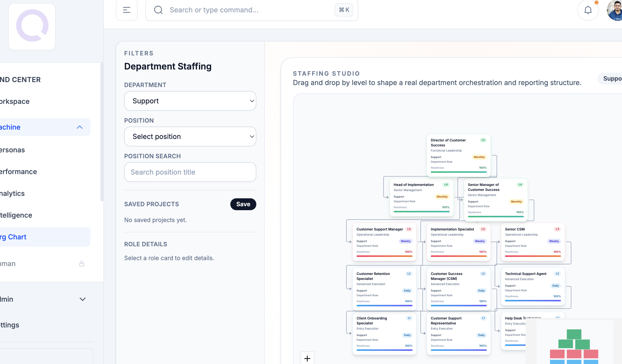Click the Search position title input field

[x=190, y=172]
